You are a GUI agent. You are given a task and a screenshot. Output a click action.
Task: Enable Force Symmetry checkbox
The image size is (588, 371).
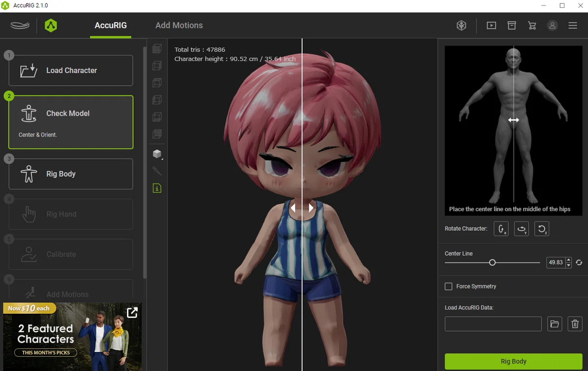448,286
